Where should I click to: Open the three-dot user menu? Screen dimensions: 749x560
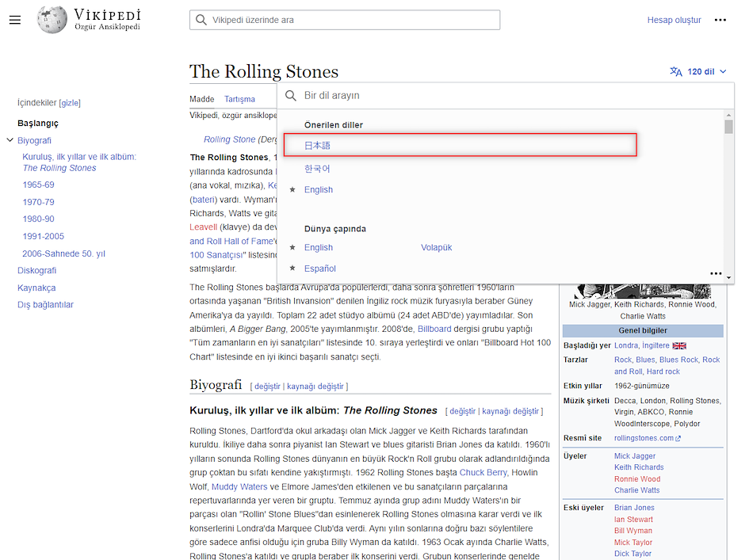[x=720, y=20]
